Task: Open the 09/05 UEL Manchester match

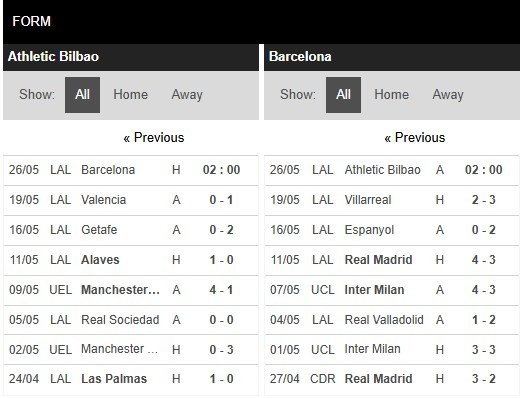Action: click(131, 290)
